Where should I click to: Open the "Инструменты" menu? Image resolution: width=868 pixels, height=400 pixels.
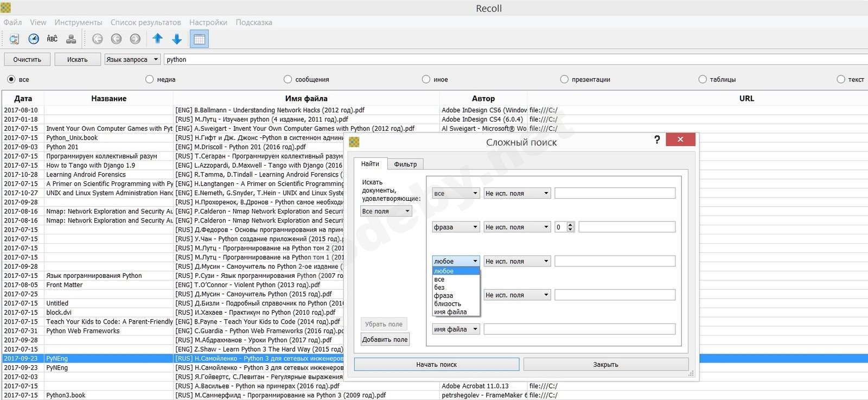point(78,22)
